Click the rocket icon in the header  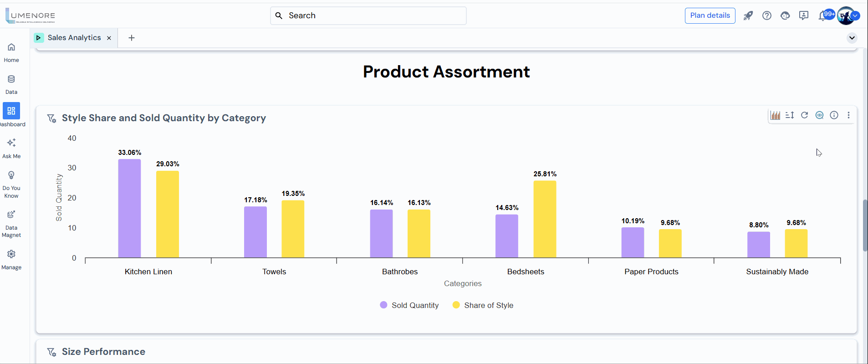point(748,16)
